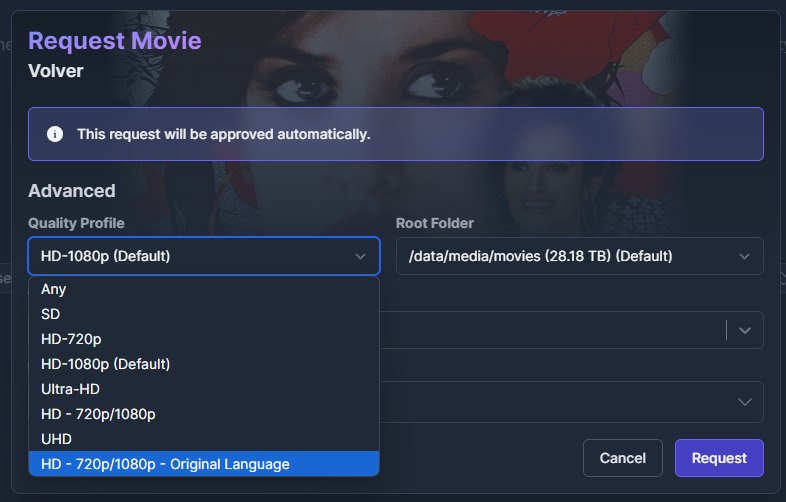
Task: Expand the dropdown chevron beside the divider
Action: [744, 330]
